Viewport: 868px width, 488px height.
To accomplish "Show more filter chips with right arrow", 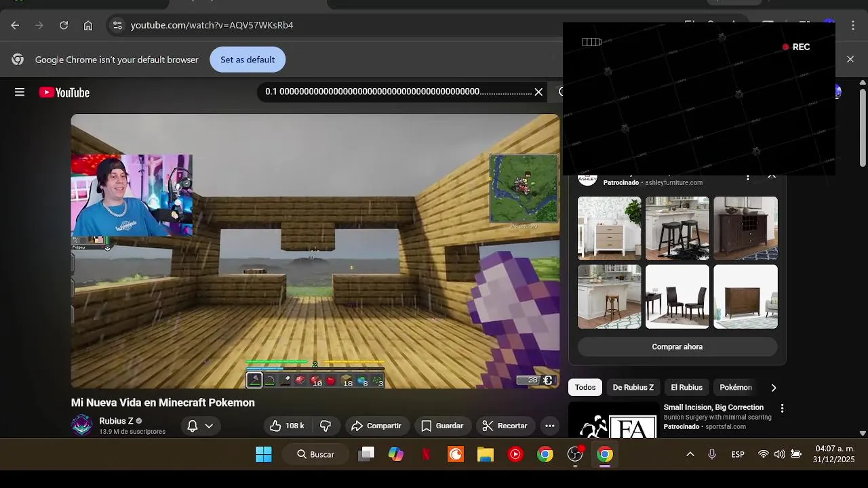I will coord(774,388).
